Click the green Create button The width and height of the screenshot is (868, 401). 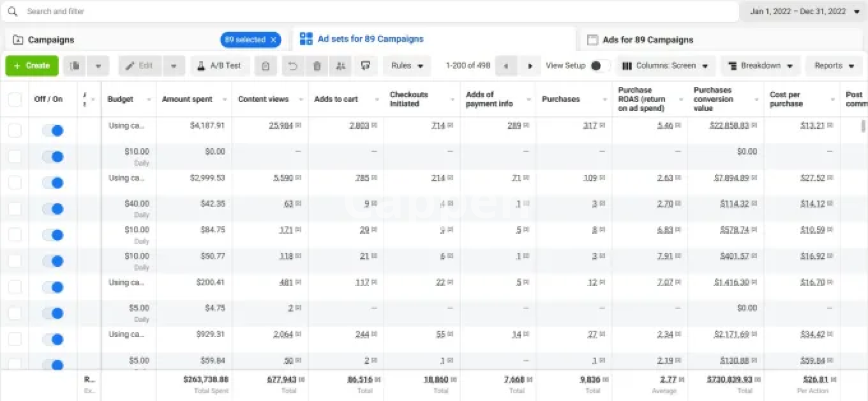(x=32, y=66)
